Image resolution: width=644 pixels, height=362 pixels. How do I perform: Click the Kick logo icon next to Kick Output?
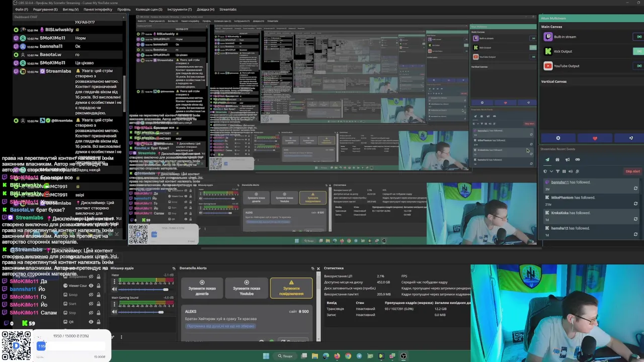(x=548, y=51)
